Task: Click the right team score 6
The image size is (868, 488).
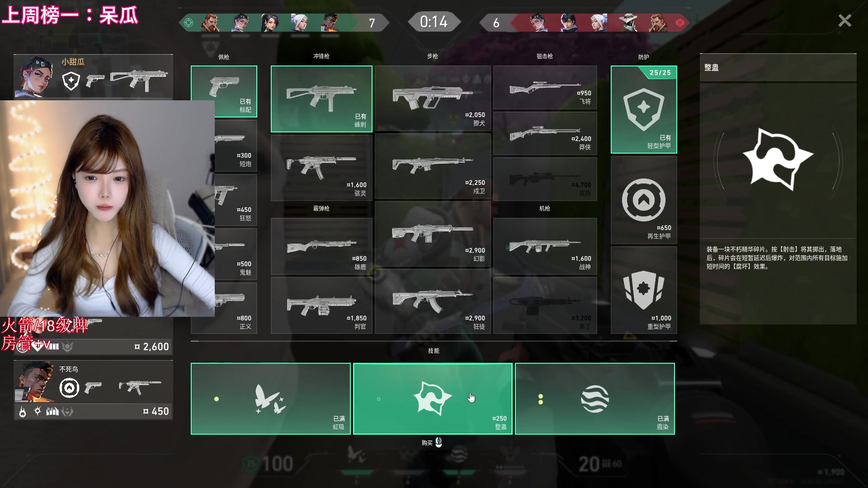Action: coord(496,23)
